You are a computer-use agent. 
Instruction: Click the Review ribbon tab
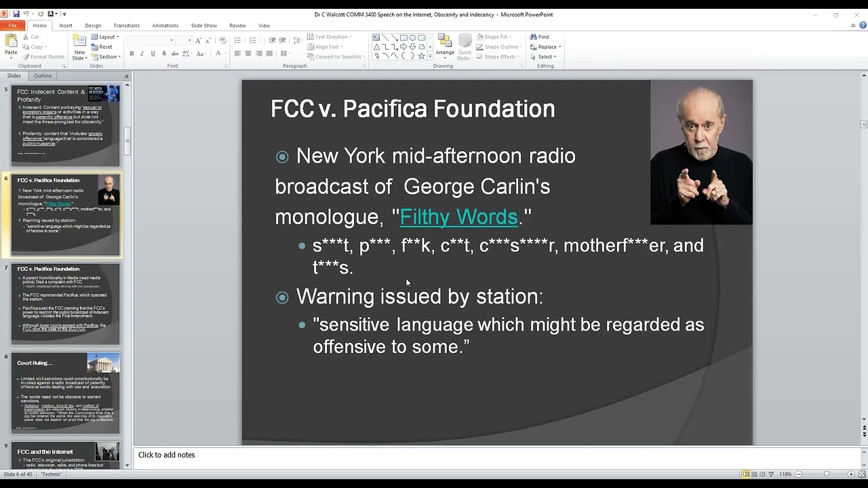[237, 26]
